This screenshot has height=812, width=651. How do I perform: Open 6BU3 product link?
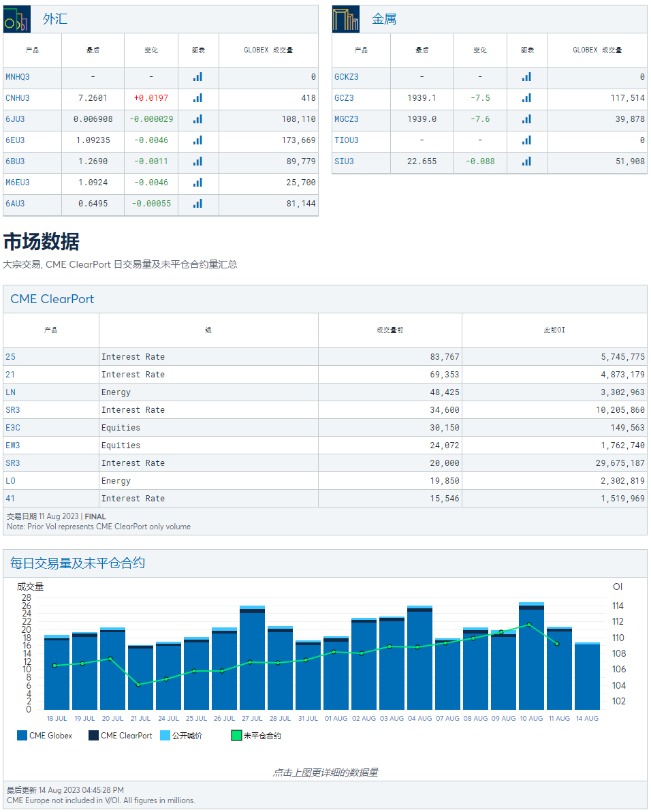pyautogui.click(x=15, y=161)
